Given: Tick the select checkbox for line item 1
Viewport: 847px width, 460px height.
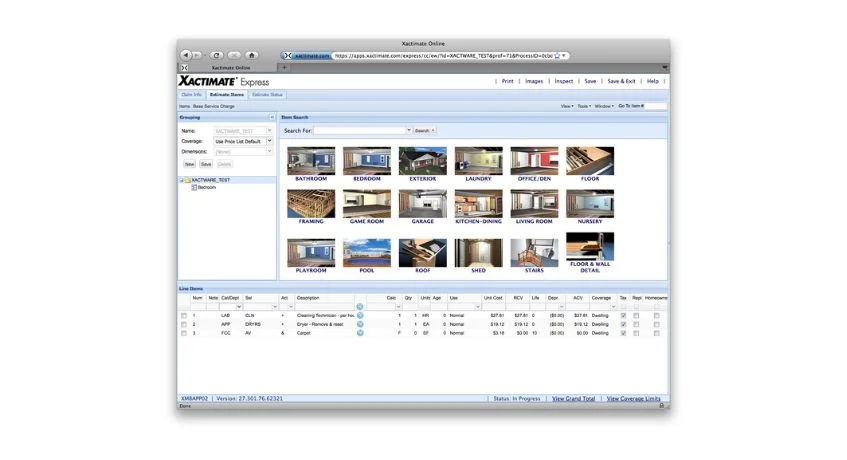Looking at the screenshot, I should (x=184, y=315).
